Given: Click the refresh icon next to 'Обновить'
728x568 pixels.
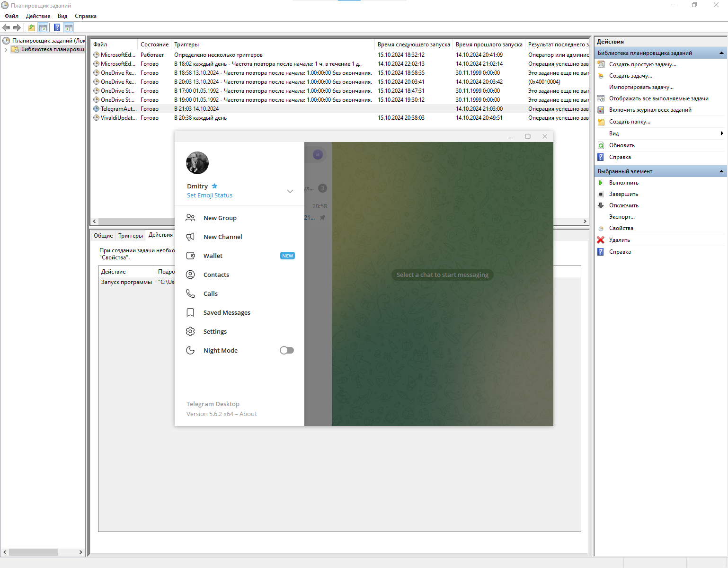Looking at the screenshot, I should (x=601, y=145).
